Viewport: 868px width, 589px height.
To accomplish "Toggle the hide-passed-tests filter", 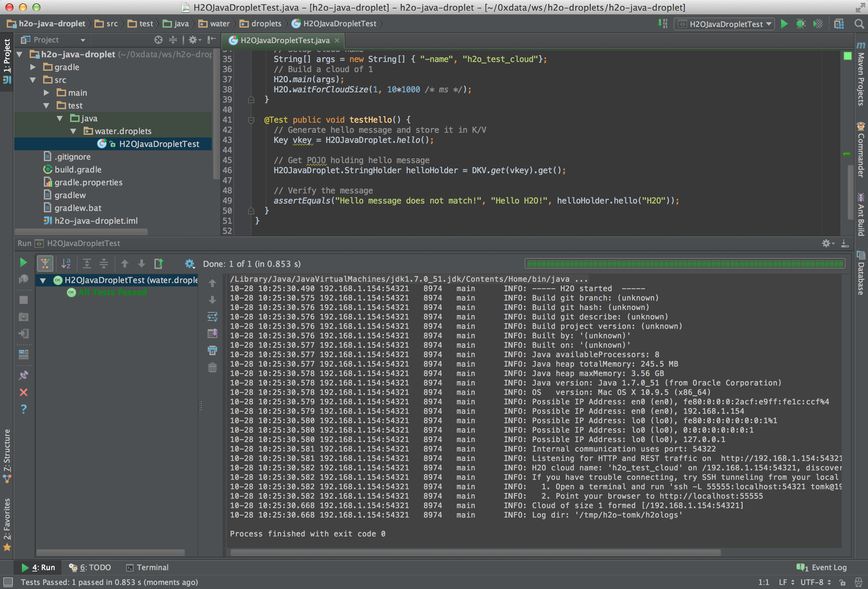I will (45, 263).
